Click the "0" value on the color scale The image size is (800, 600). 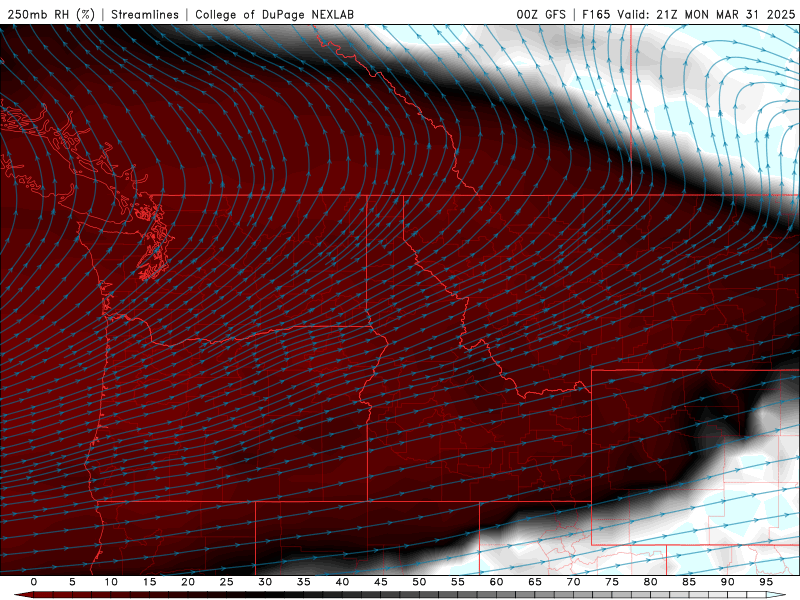pos(34,582)
